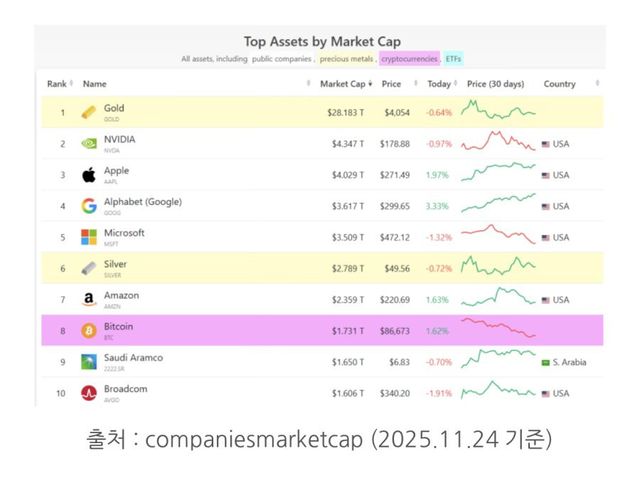Screen dimensions: 640x491
Task: Open the precious metals filter link
Action: (x=346, y=59)
